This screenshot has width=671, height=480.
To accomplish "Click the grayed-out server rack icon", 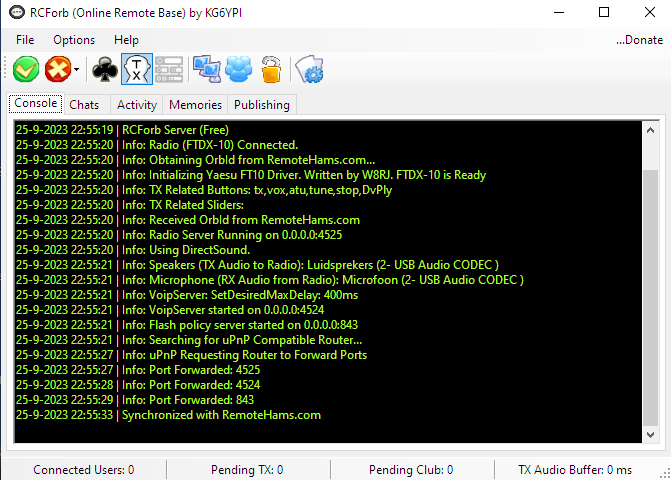I will pos(168,69).
